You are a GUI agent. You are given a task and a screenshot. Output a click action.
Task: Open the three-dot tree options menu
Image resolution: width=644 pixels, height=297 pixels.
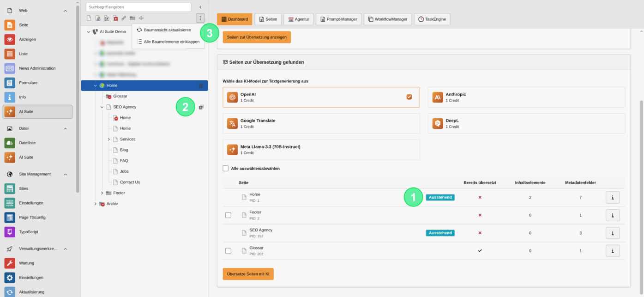(200, 18)
